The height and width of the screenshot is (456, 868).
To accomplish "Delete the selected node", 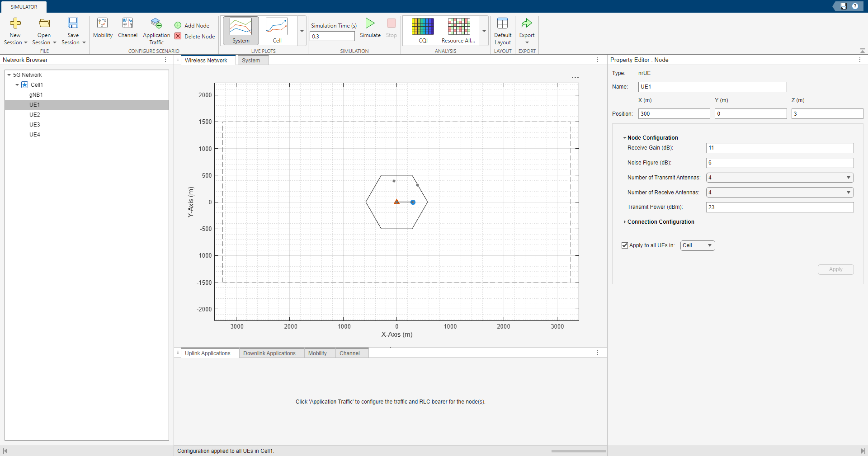I will tap(194, 36).
